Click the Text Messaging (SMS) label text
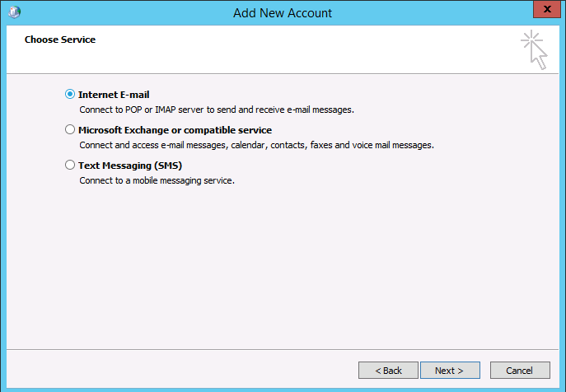Viewport: 566px width, 392px height. pyautogui.click(x=130, y=166)
